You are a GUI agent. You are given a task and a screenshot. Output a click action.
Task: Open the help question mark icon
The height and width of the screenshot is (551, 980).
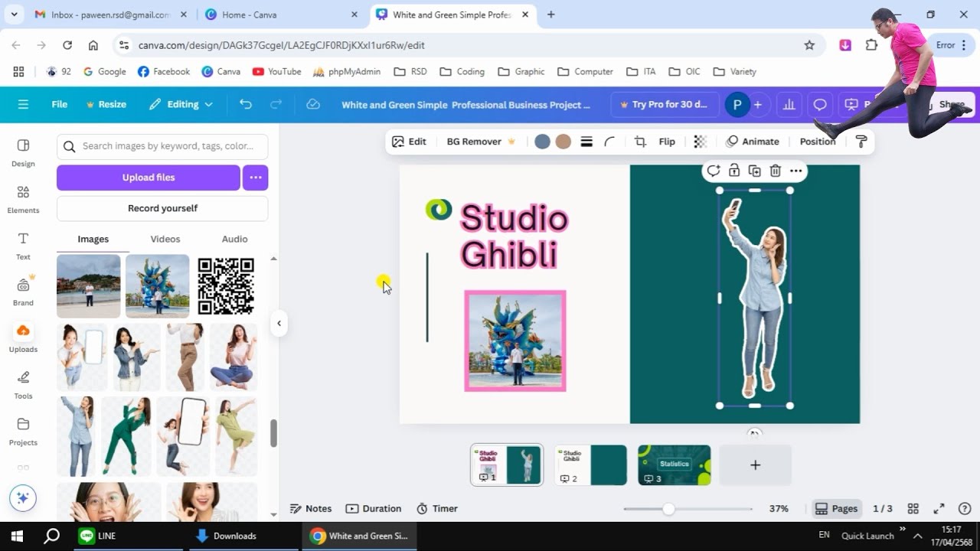pyautogui.click(x=965, y=508)
